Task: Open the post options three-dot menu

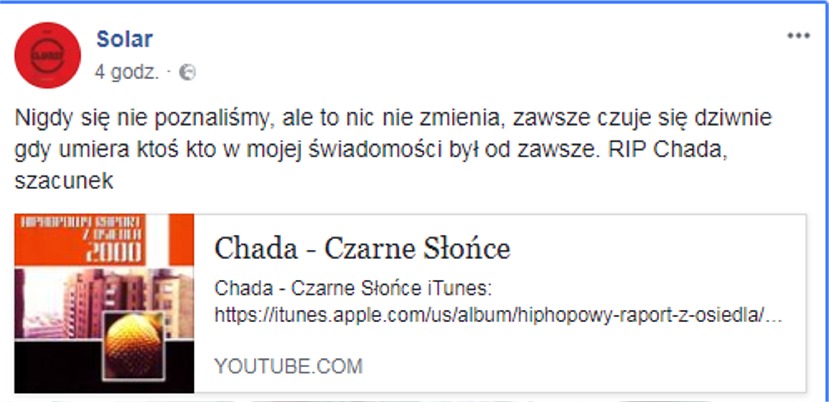Action: 798,36
